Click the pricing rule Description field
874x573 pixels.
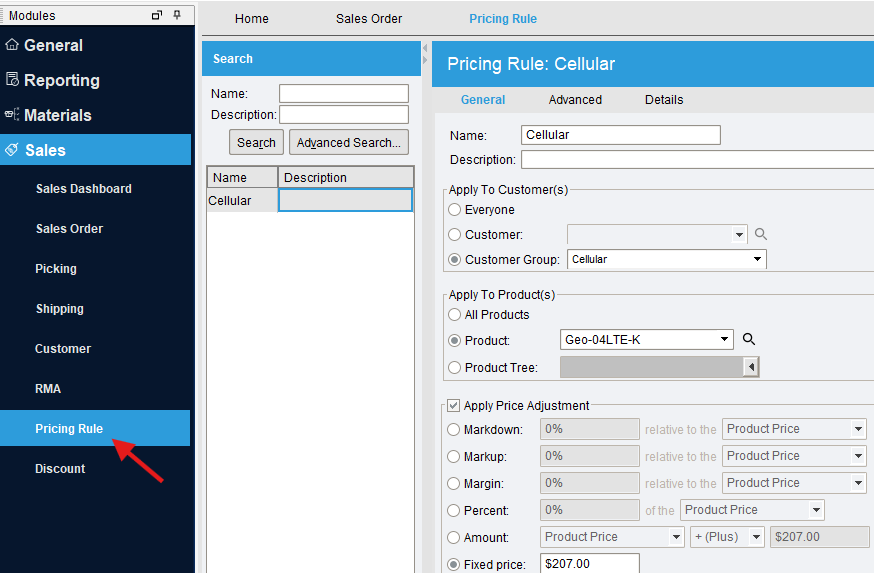click(697, 160)
